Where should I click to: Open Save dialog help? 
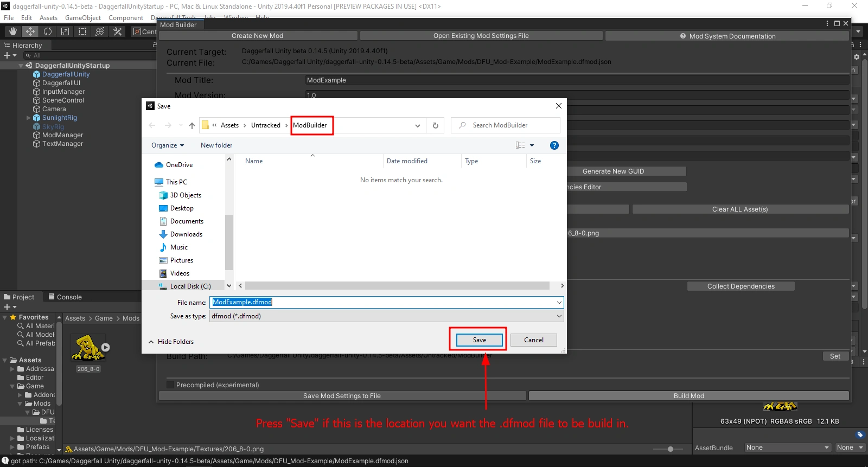click(554, 145)
